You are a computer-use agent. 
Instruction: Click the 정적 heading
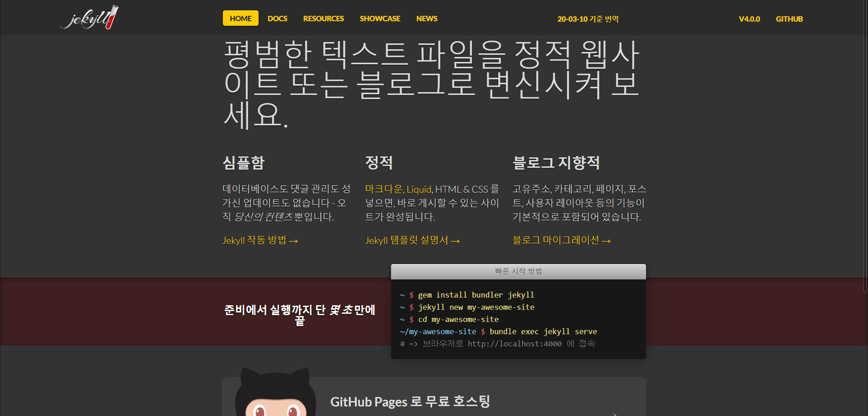379,163
